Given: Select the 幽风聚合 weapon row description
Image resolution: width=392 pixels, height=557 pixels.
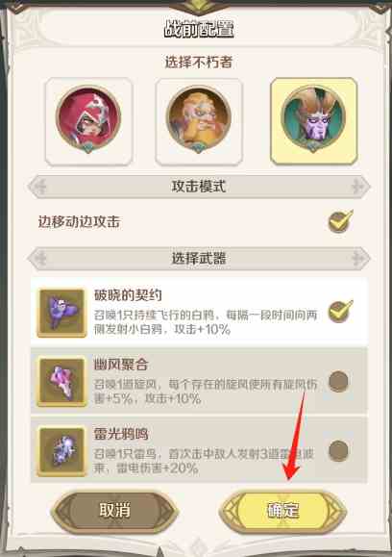Looking at the screenshot, I should coord(206,392).
